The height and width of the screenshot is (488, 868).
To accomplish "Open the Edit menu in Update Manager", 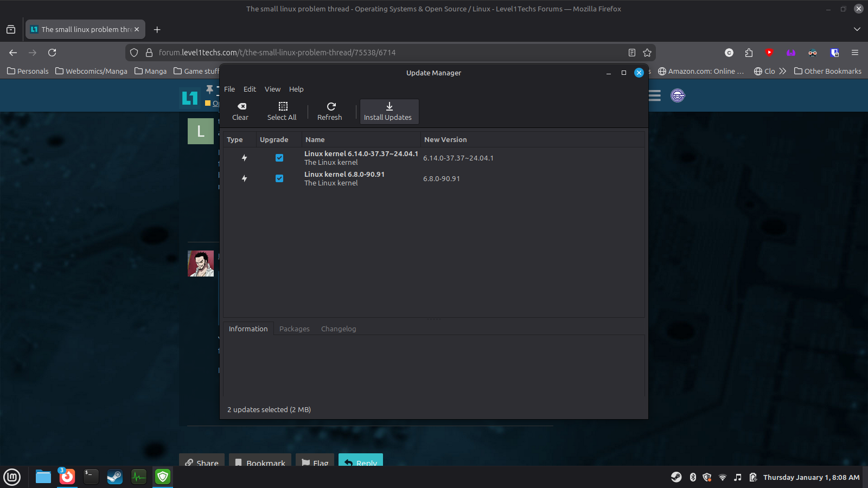I will click(x=250, y=89).
